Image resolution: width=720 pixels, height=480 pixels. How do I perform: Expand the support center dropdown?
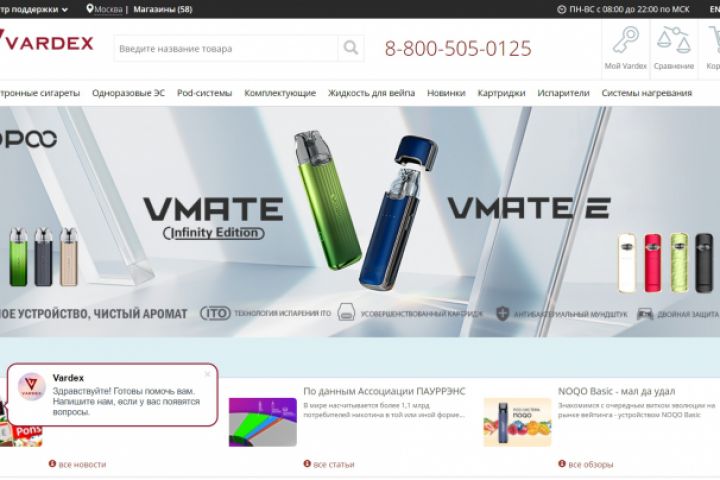pyautogui.click(x=33, y=9)
